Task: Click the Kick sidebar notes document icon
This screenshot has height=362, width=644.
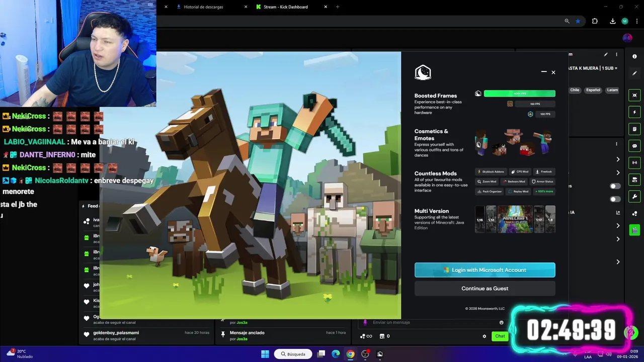Action: [x=634, y=129]
